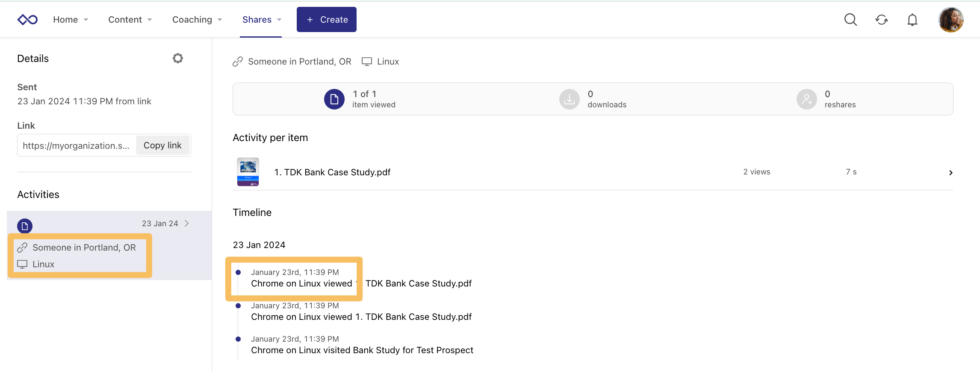Viewport: 980px width, 378px height.
Task: Click the reshares person icon
Action: click(x=807, y=99)
